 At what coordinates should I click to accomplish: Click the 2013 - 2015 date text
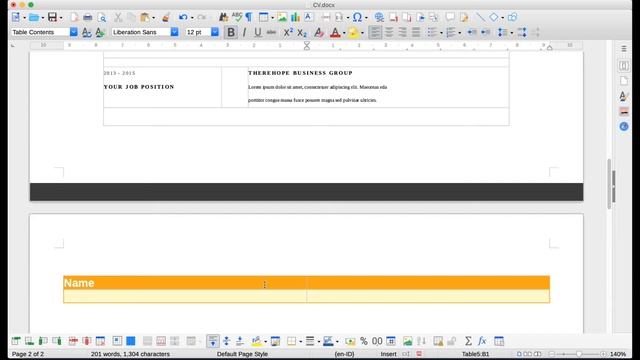(x=119, y=73)
